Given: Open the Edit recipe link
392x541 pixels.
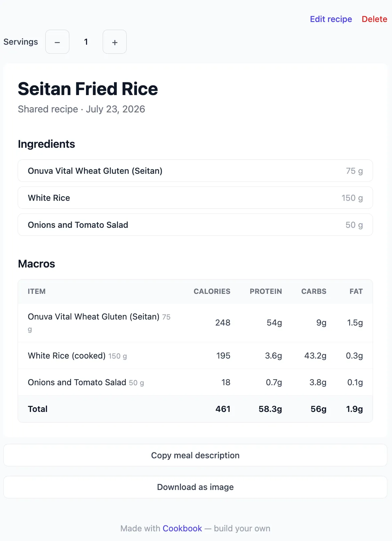Looking at the screenshot, I should coord(331,19).
